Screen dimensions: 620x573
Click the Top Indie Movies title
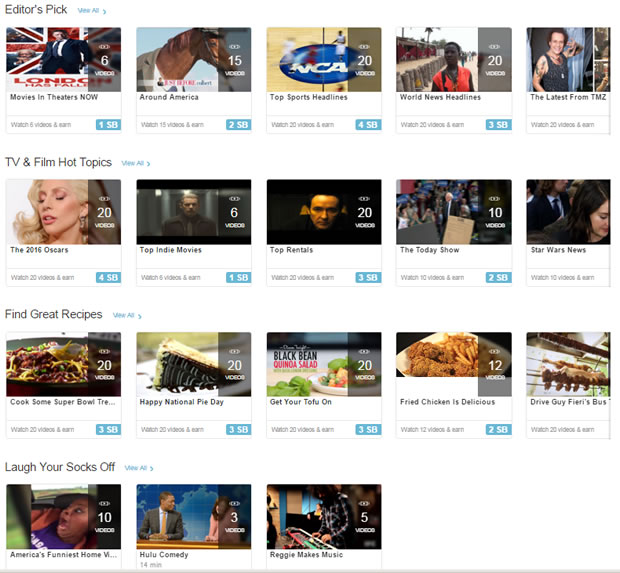(171, 250)
